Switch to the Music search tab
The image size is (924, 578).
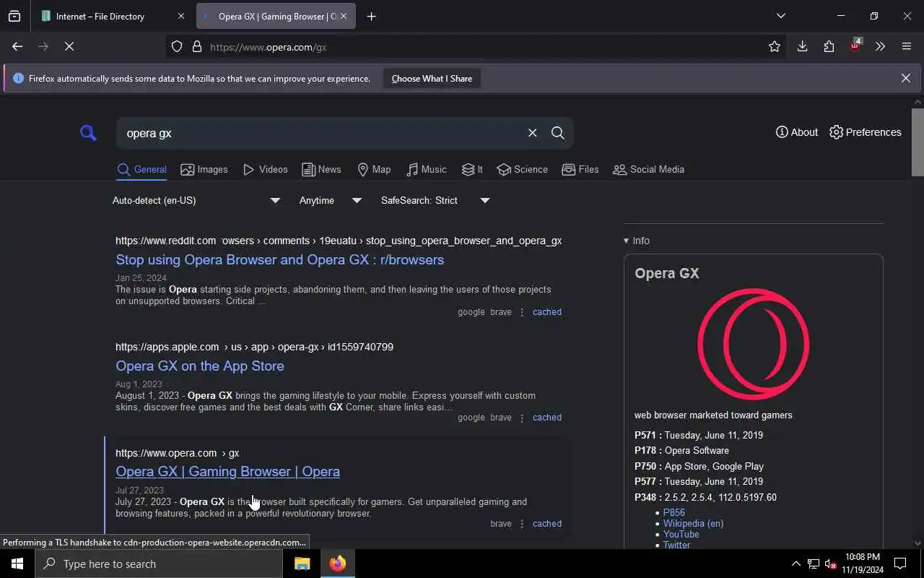point(427,170)
